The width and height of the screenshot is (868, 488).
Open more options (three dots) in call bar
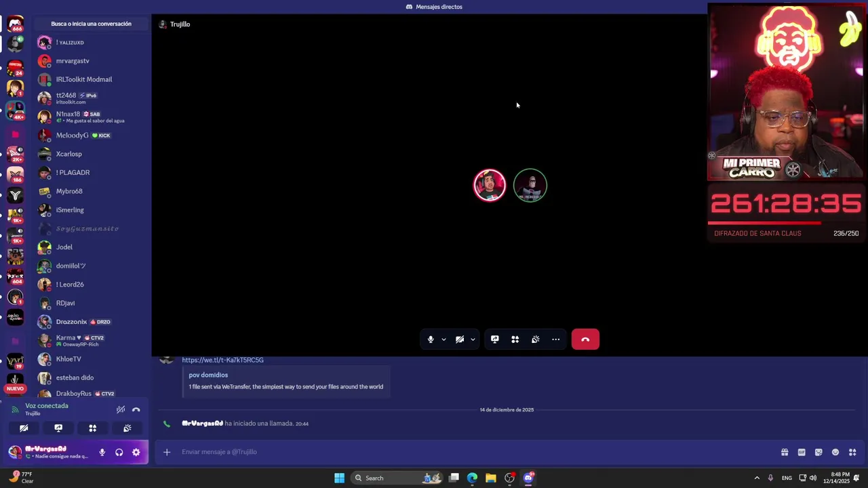(556, 340)
